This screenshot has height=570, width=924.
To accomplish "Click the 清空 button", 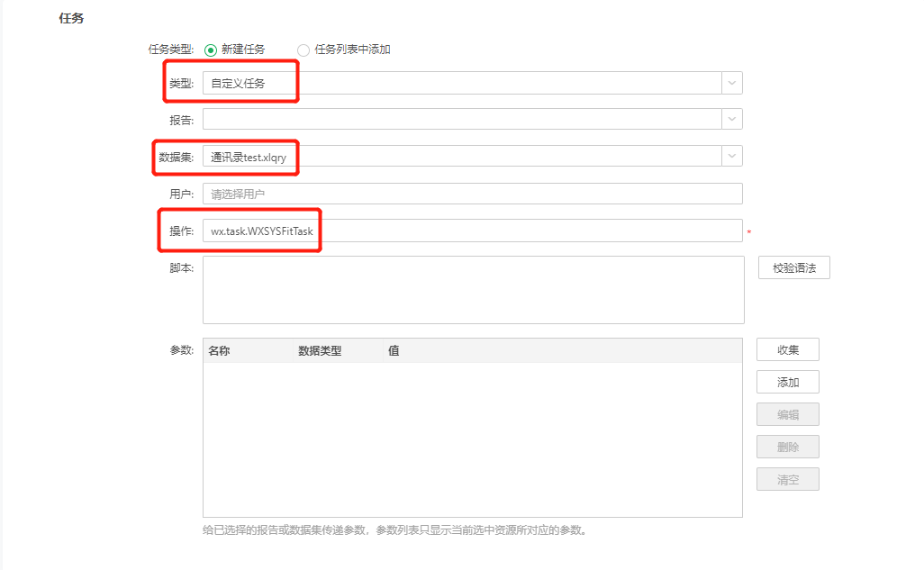I will [787, 478].
